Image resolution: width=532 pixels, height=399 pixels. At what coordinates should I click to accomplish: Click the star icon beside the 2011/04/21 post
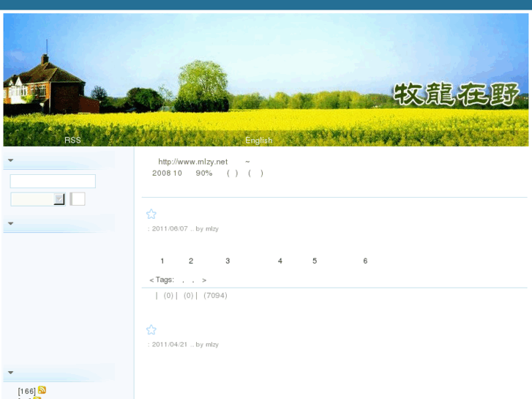point(151,329)
